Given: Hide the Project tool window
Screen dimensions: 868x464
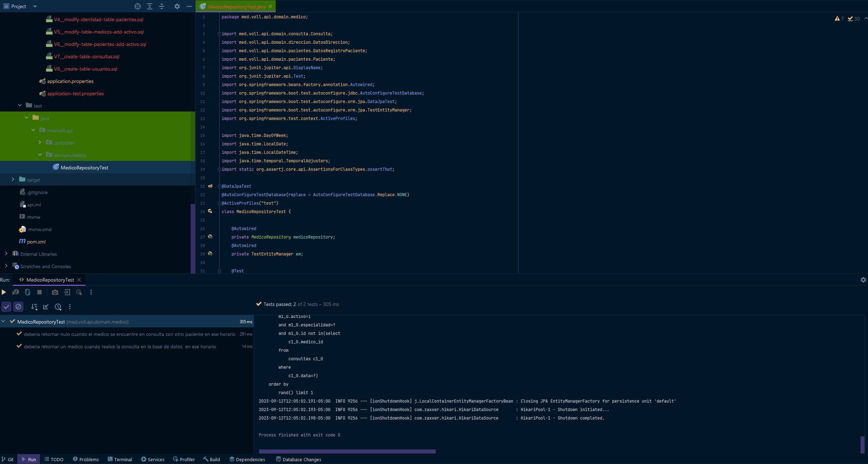Looking at the screenshot, I should 189,6.
